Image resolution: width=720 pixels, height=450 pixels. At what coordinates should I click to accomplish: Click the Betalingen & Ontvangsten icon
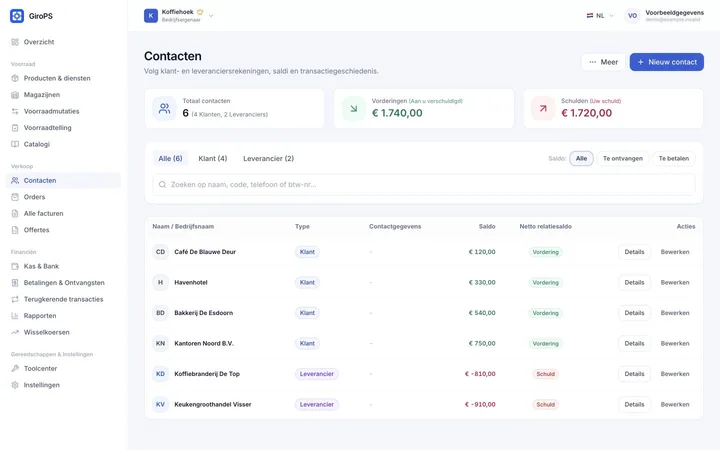(x=15, y=283)
